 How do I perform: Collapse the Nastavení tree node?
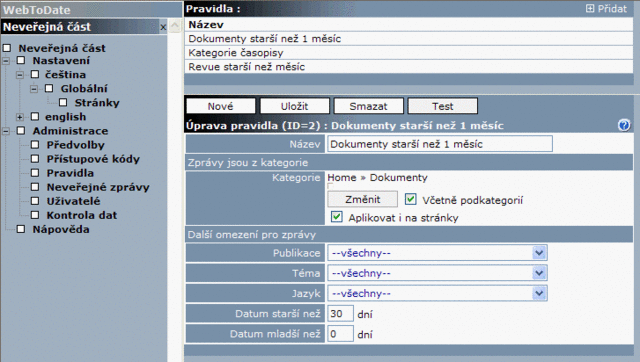point(6,61)
